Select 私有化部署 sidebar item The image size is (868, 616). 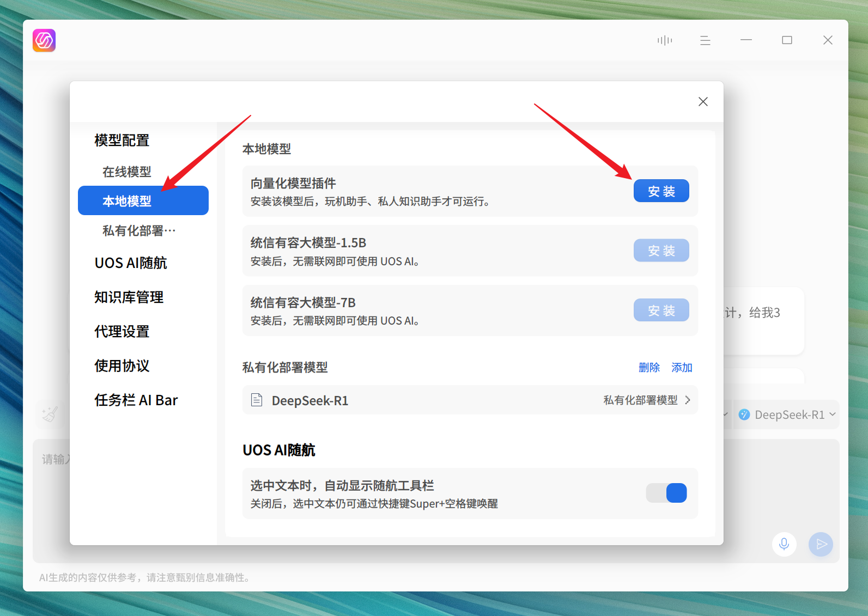pos(139,230)
